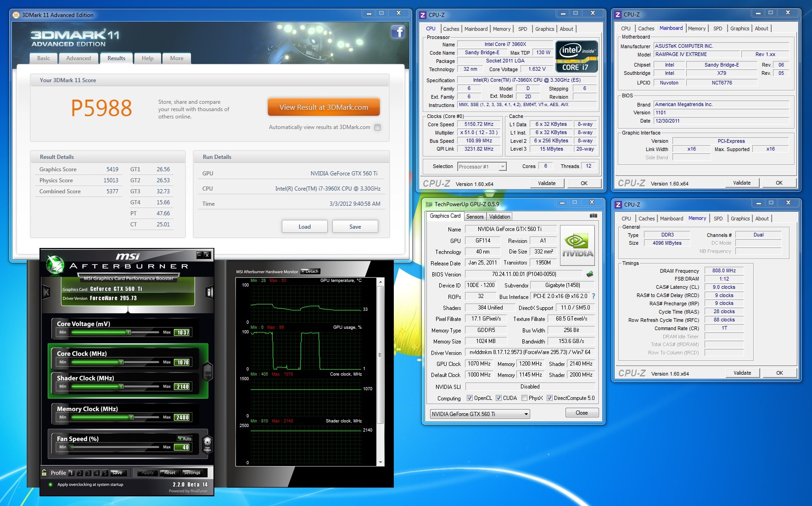This screenshot has height=506, width=812.
Task: Open Graphics tab in the CPU-Z Mainboard window
Action: (x=739, y=28)
